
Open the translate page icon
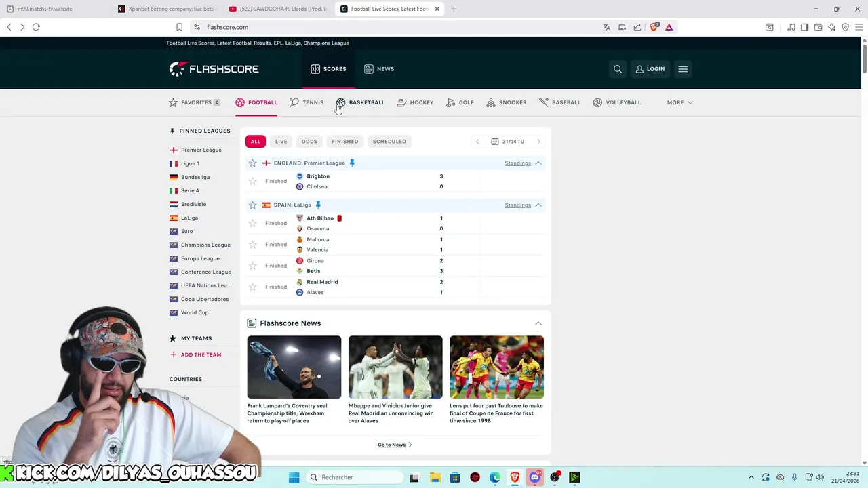click(x=606, y=27)
